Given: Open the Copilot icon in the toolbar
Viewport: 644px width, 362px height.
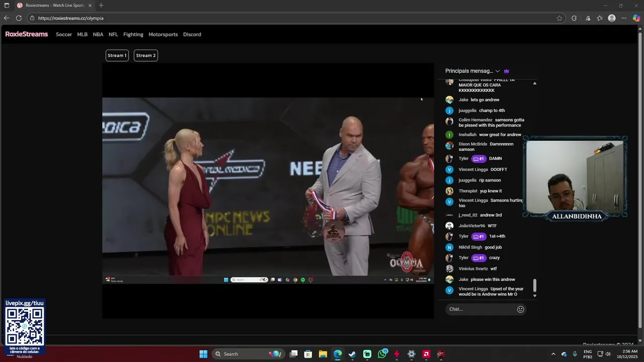Looking at the screenshot, I should coord(636,18).
